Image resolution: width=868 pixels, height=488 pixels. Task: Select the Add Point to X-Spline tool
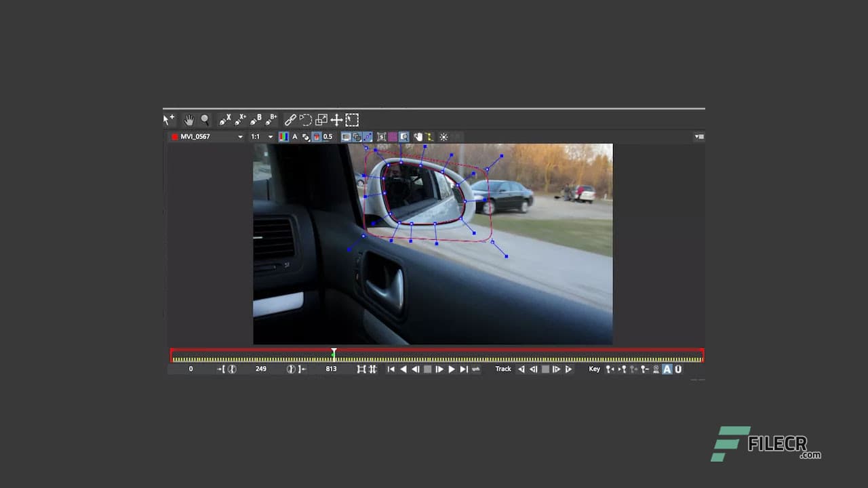click(241, 120)
